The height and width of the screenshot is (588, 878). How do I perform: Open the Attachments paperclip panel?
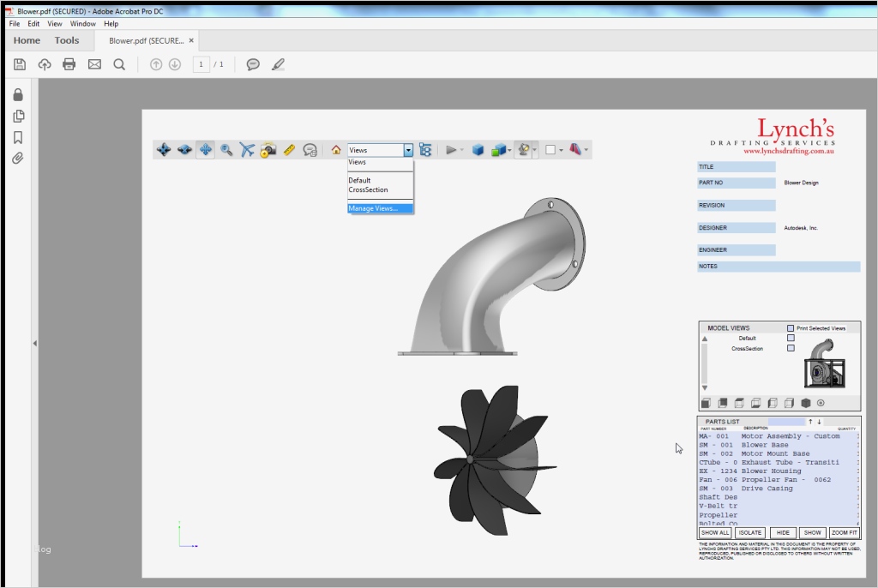coord(18,159)
